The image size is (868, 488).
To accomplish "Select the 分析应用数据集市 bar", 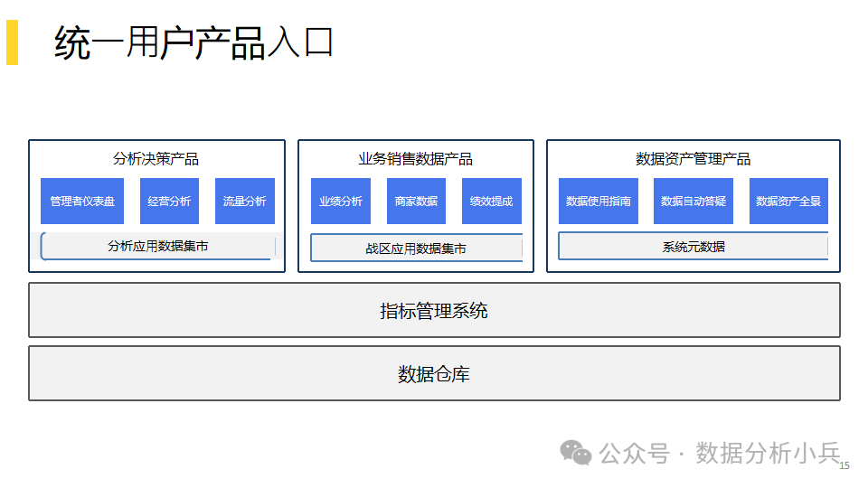I will 157,246.
